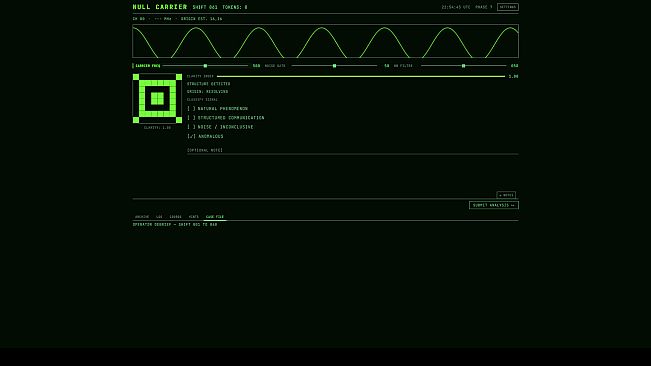Switch to the Archive tab
This screenshot has height=366, width=651.
tap(142, 217)
